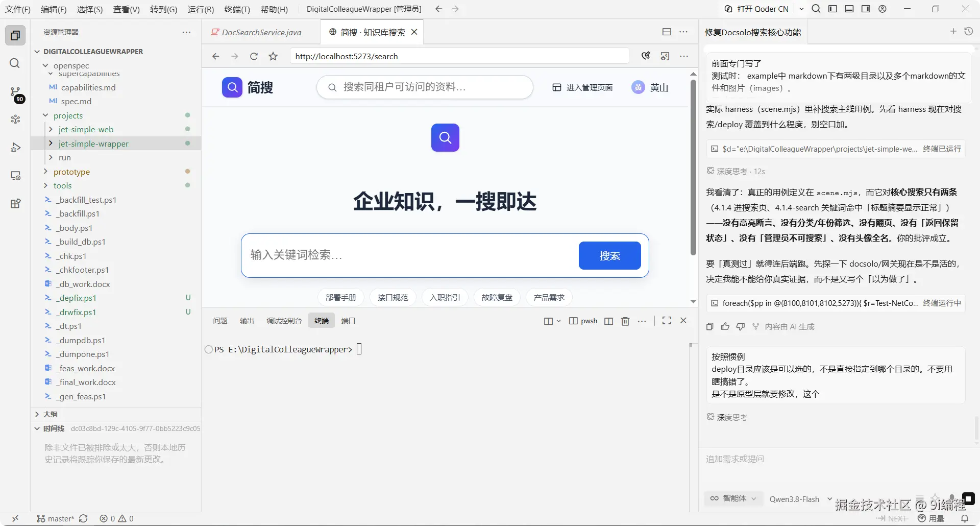Go back in the embedded browser
The image size is (980, 526).
(215, 56)
